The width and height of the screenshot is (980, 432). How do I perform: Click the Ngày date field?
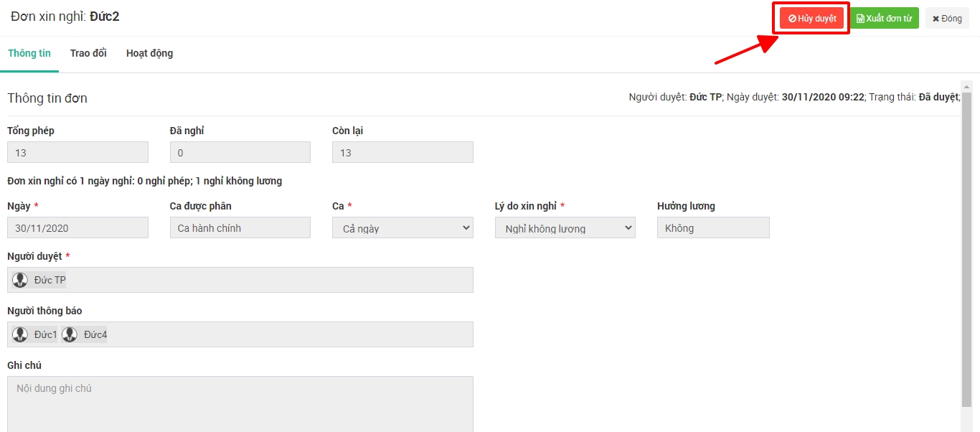(77, 228)
